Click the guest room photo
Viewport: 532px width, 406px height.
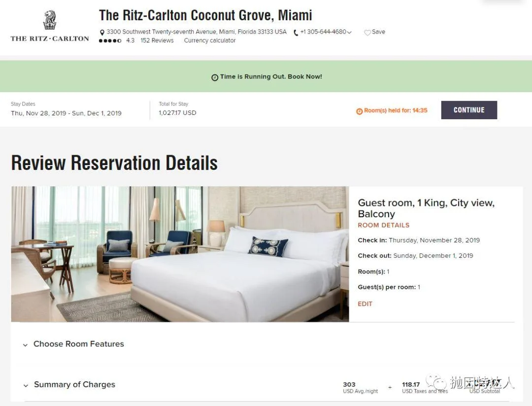point(180,254)
